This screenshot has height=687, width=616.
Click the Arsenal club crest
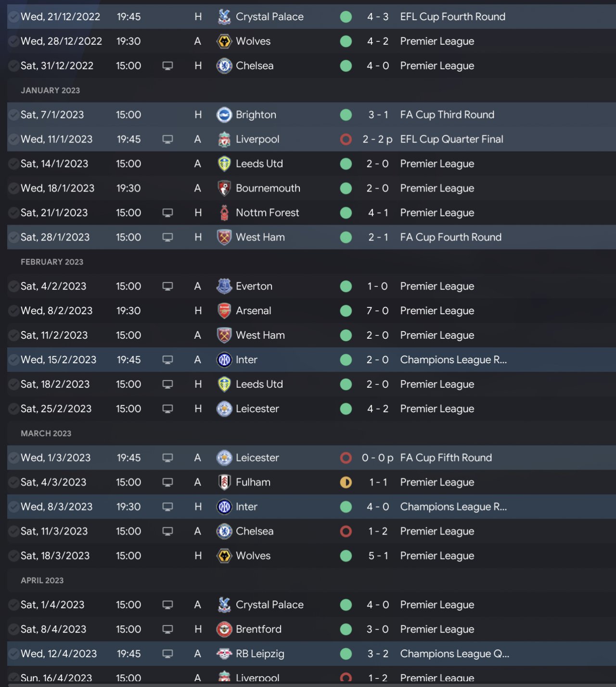tap(224, 311)
